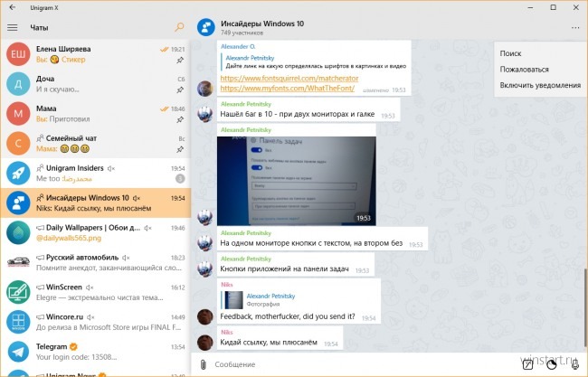Select Включить уведомления menu option

click(541, 85)
